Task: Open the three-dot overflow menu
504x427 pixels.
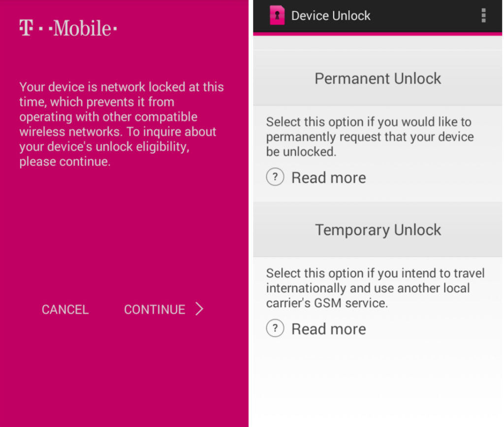Action: pyautogui.click(x=483, y=15)
